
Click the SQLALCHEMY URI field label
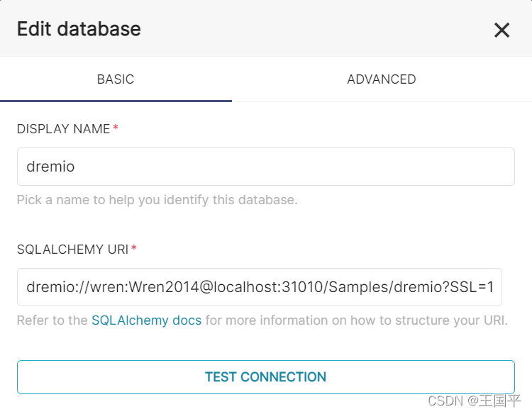pyautogui.click(x=72, y=250)
